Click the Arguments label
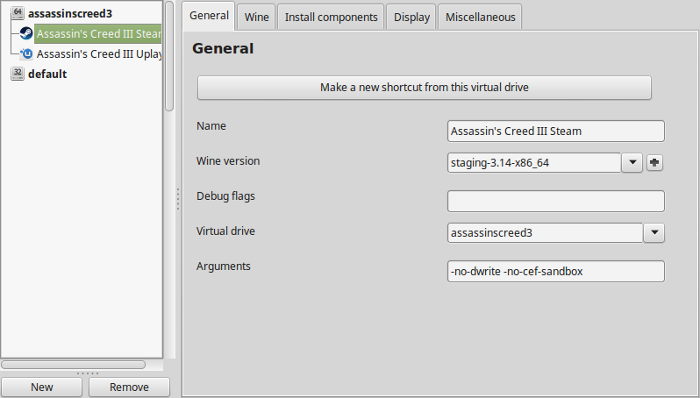 pyautogui.click(x=223, y=266)
